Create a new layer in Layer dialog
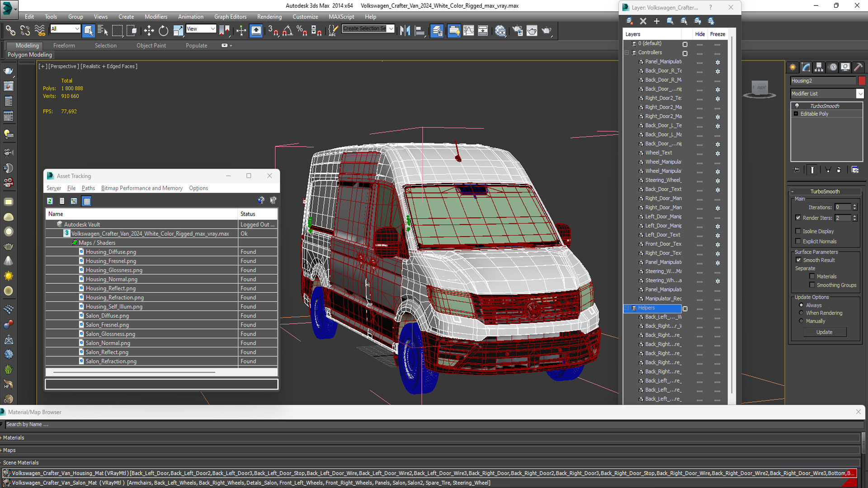 [629, 21]
